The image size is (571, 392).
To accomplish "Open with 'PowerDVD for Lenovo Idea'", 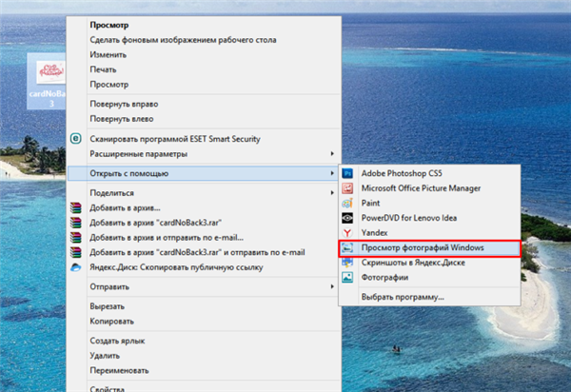I will (x=409, y=218).
